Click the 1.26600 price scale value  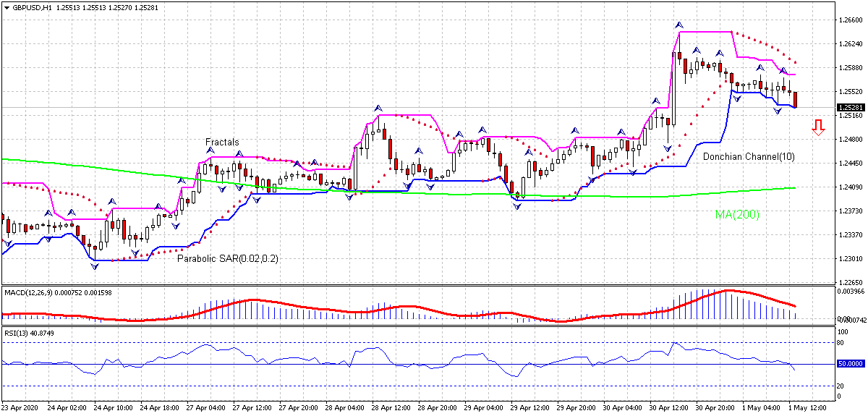[851, 20]
